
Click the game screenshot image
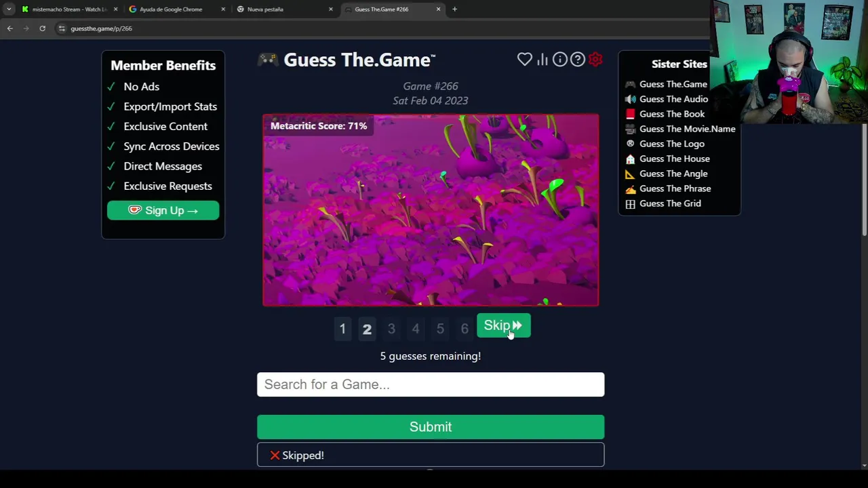[431, 210]
